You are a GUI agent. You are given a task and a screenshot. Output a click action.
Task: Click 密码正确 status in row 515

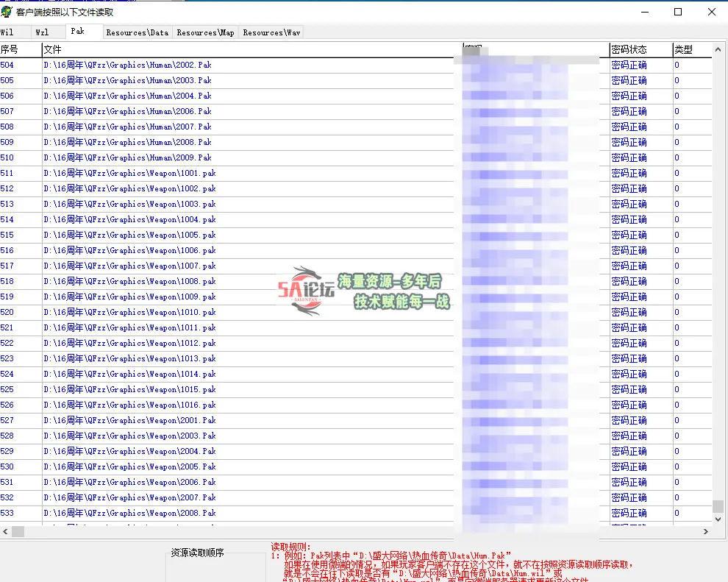629,235
